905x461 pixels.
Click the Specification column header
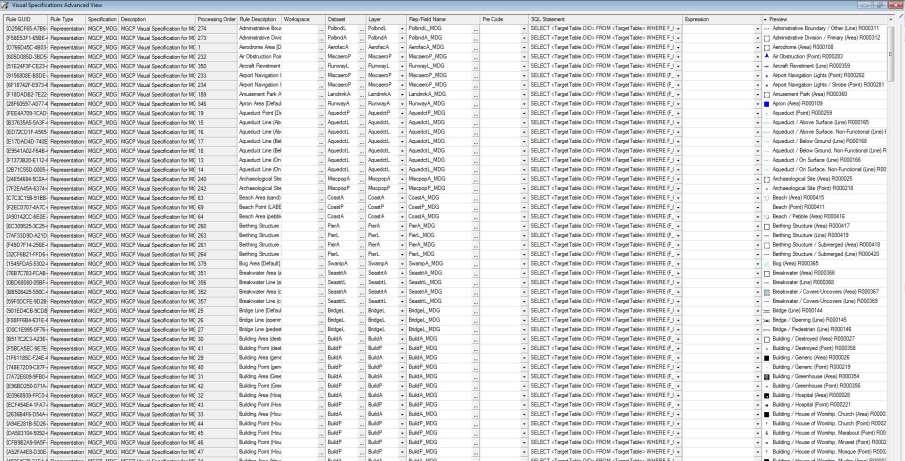[x=102, y=20]
